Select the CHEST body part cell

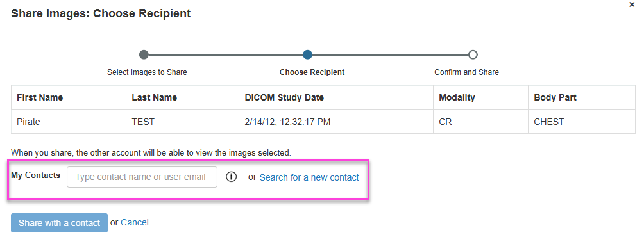pyautogui.click(x=582, y=122)
